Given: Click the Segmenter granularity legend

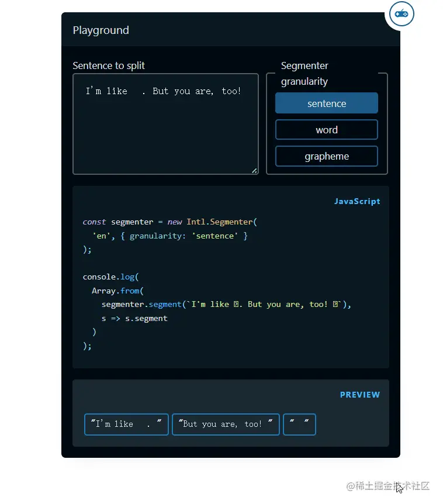Looking at the screenshot, I should coord(304,74).
